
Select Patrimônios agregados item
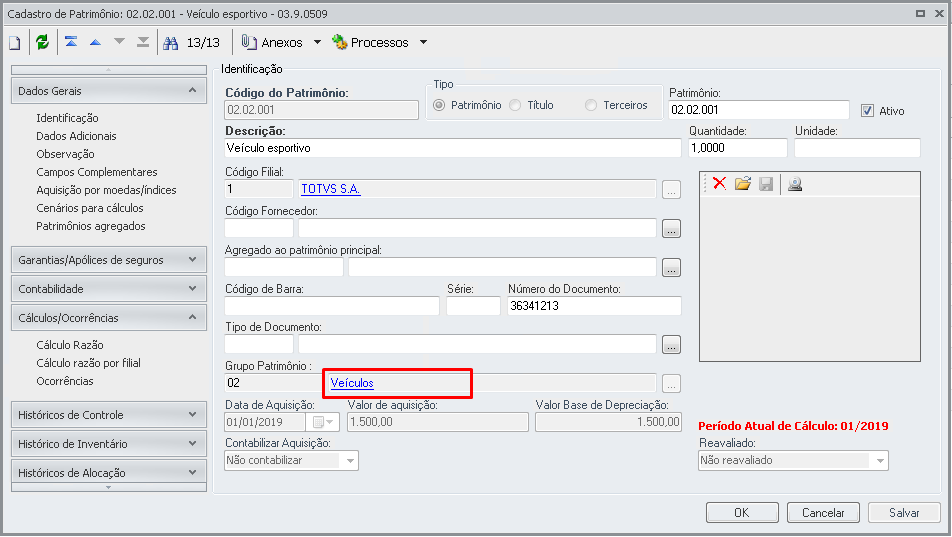click(90, 226)
